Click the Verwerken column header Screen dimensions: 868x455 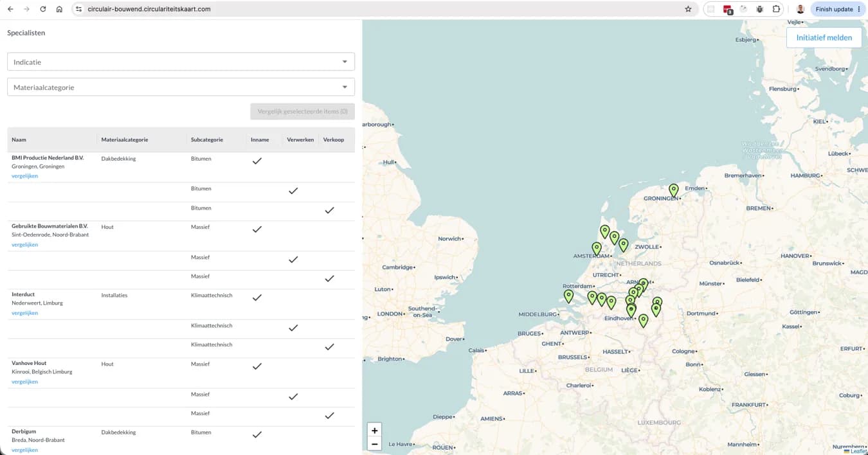tap(300, 139)
